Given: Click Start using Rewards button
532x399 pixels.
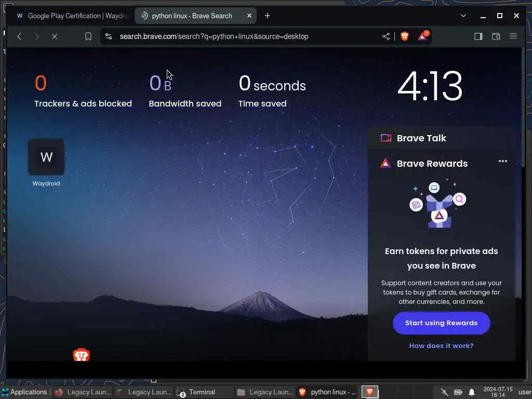Looking at the screenshot, I should click(442, 323).
